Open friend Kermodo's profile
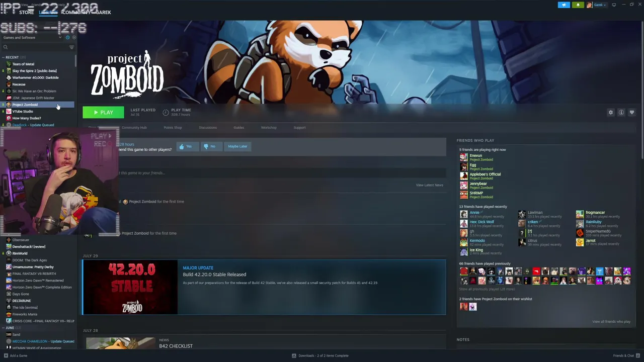The height and width of the screenshot is (362, 644). [x=477, y=241]
